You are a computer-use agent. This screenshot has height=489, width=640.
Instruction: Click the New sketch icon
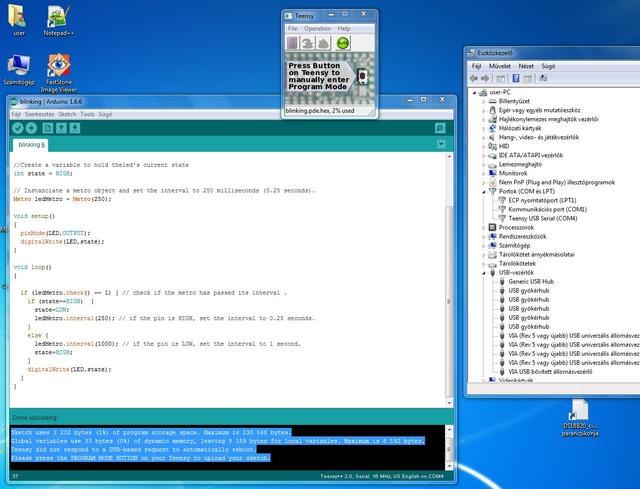point(47,128)
